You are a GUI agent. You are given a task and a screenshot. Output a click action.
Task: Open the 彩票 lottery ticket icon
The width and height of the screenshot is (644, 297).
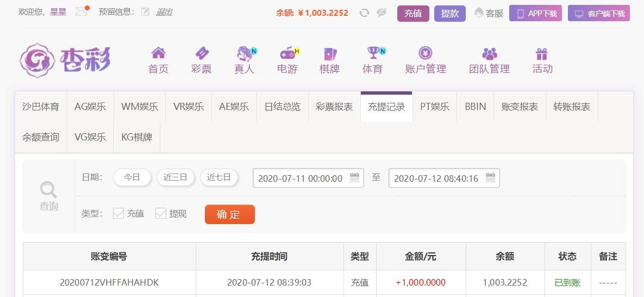pos(201,53)
